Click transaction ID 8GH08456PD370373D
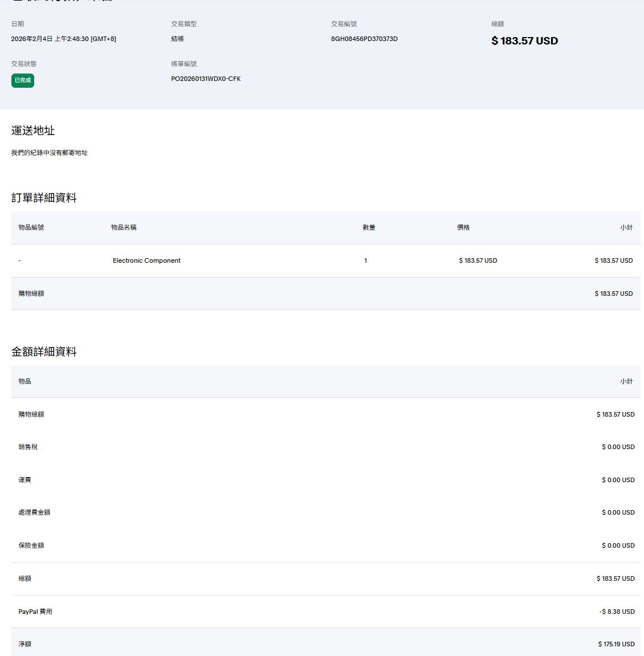Image resolution: width=644 pixels, height=656 pixels. coord(364,39)
